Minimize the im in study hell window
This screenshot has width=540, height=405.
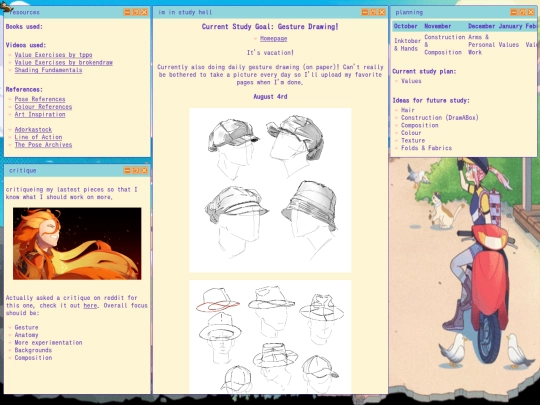click(x=365, y=12)
